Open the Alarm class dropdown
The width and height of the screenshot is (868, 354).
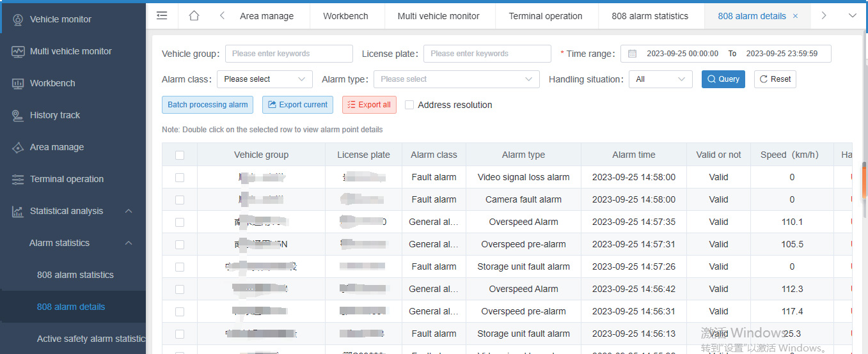pos(265,79)
